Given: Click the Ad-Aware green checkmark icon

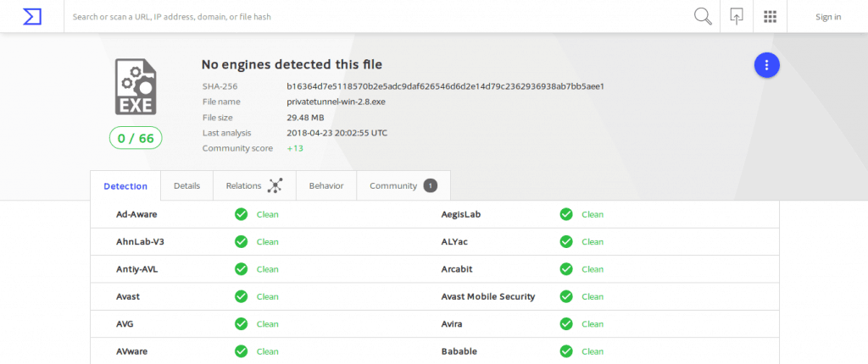Looking at the screenshot, I should click(241, 214).
